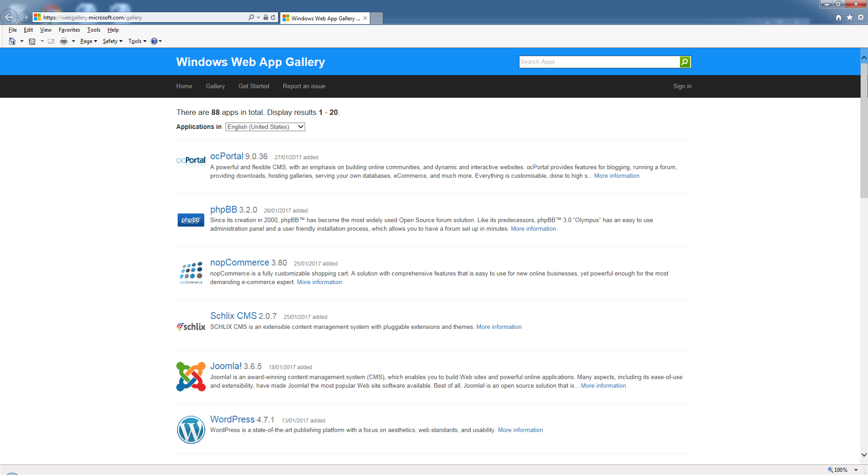Open the address bar autocomplete dropdown arrow
868x475 pixels.
click(x=258, y=18)
